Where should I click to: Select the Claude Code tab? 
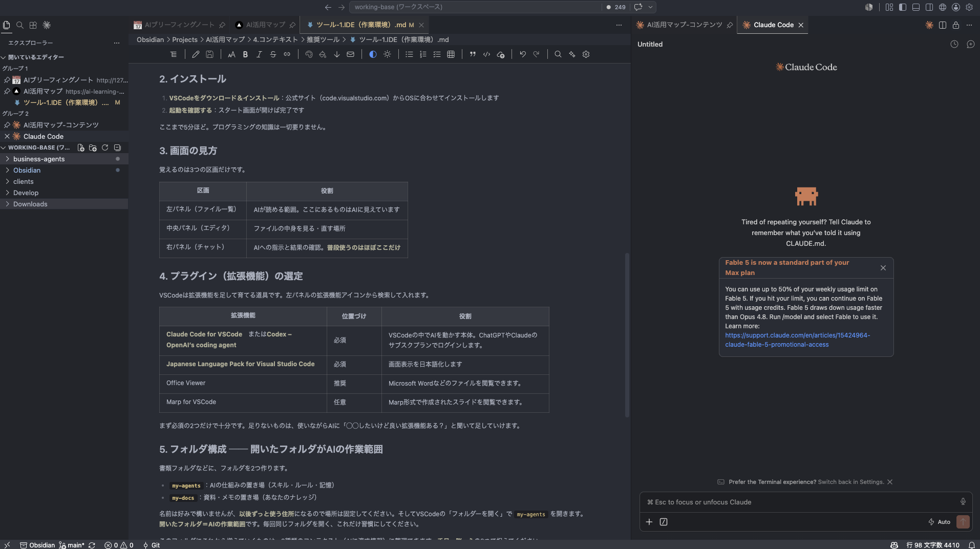tap(773, 25)
